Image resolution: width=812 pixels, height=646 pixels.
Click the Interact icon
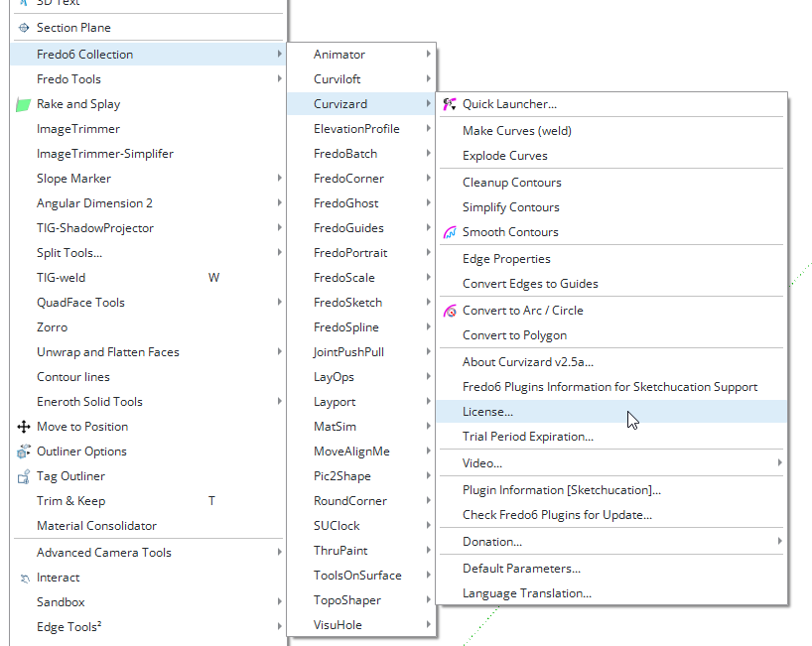(x=25, y=579)
